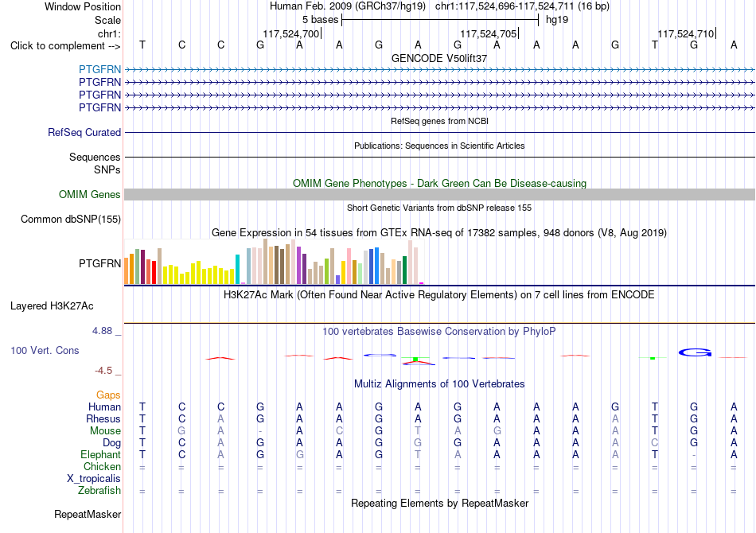The image size is (756, 533).
Task: Click the purple GTEx expression bar
Action: (x=299, y=266)
